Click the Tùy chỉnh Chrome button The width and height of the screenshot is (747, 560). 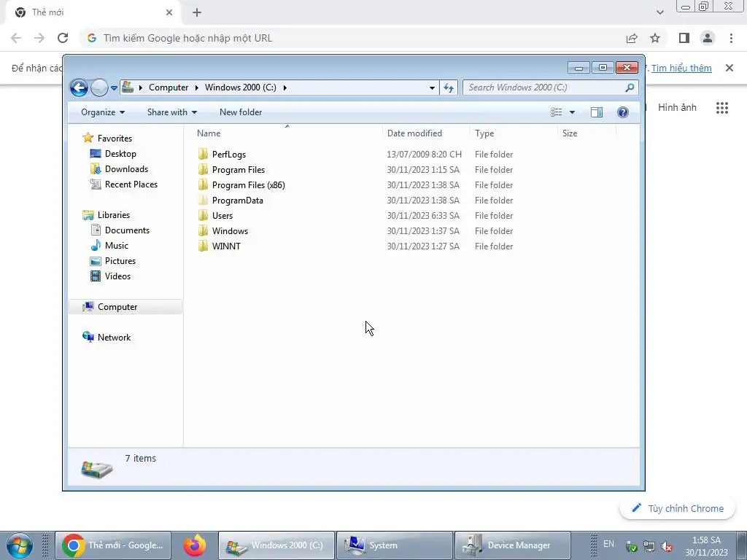click(x=678, y=508)
